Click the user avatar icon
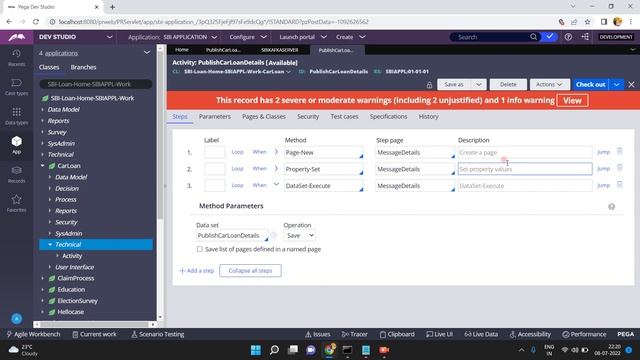 16,318
